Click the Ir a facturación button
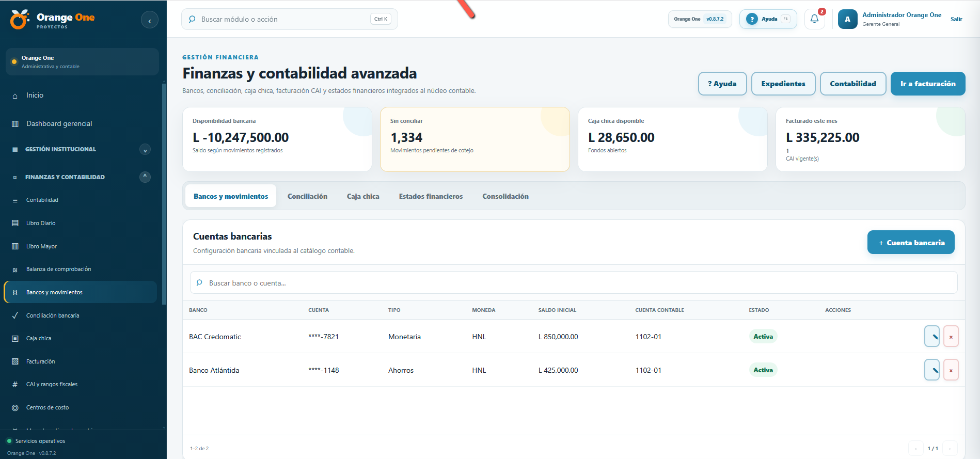Image resolution: width=980 pixels, height=459 pixels. pyautogui.click(x=928, y=84)
